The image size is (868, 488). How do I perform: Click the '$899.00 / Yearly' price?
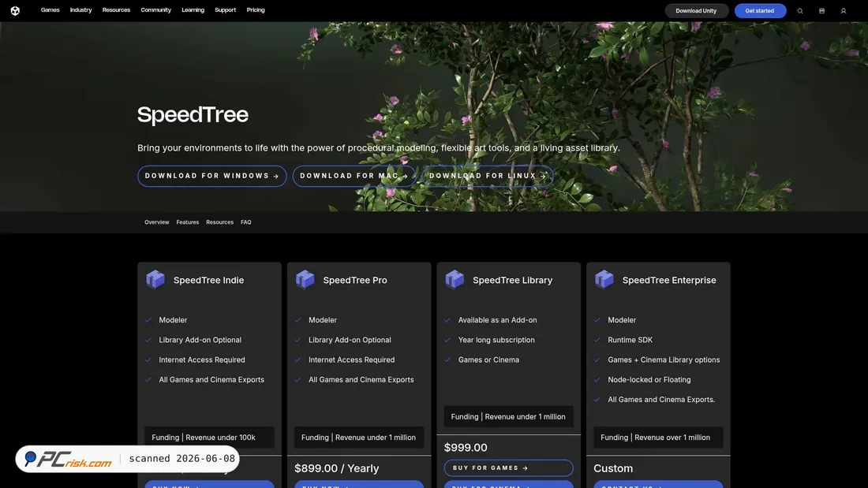(337, 468)
